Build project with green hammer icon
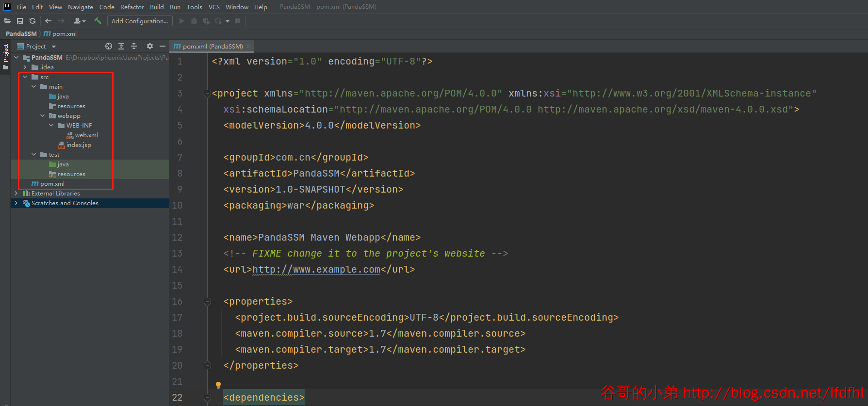The height and width of the screenshot is (406, 868). click(98, 21)
